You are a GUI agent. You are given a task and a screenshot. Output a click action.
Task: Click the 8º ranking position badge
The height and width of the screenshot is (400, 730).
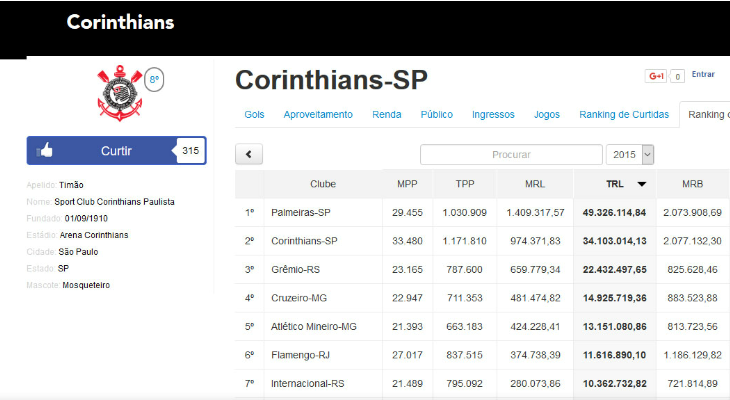pos(154,79)
